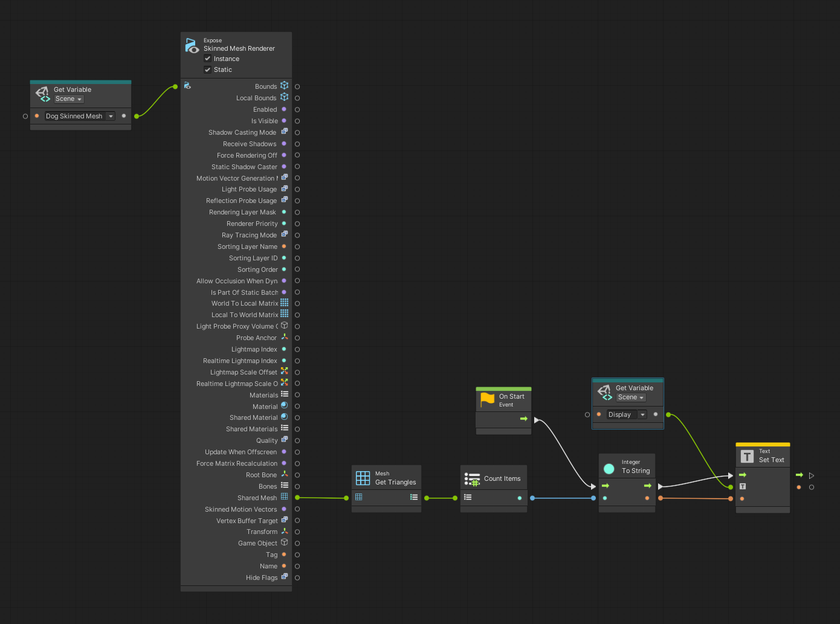The height and width of the screenshot is (624, 840).
Task: Click the Local To World Matrix icon
Action: [x=284, y=314]
